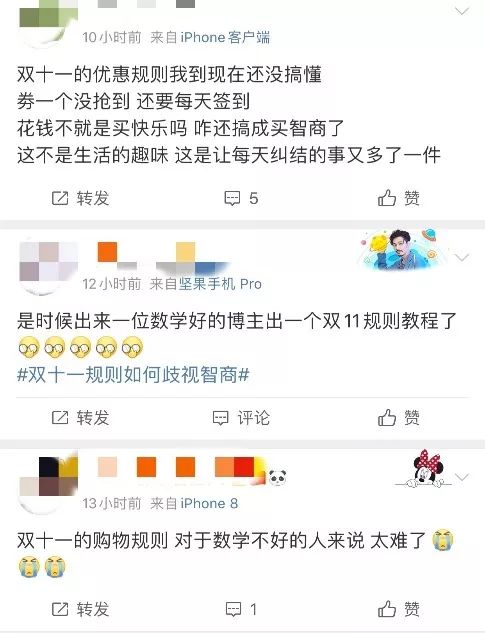
Task: Like the post with glasses emojis
Action: pos(399,417)
